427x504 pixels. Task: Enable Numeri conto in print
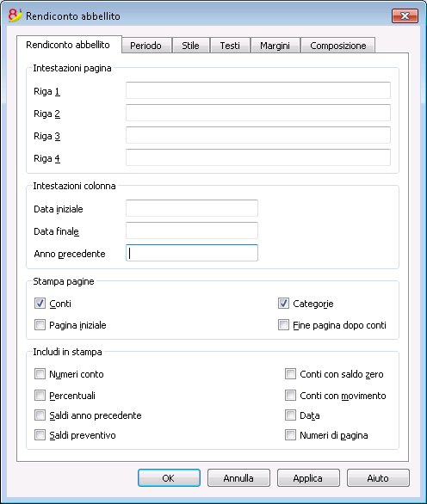40,374
